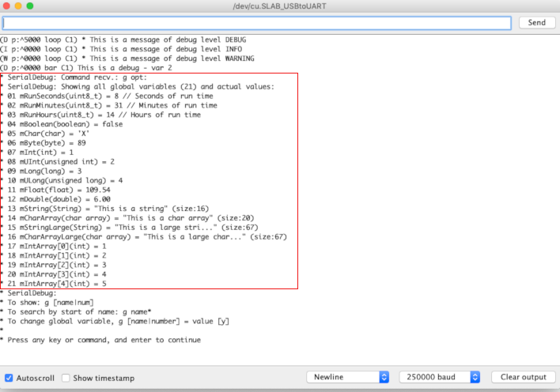560x392 pixels.
Task: Close the serial monitor window
Action: coord(8,6)
